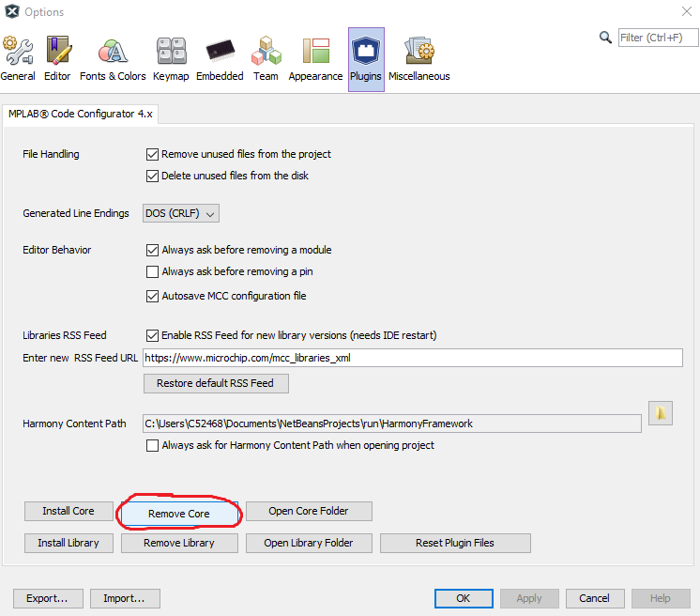Click the Restore default RSS Feed button
Viewport: 700px width, 616px height.
tap(216, 383)
